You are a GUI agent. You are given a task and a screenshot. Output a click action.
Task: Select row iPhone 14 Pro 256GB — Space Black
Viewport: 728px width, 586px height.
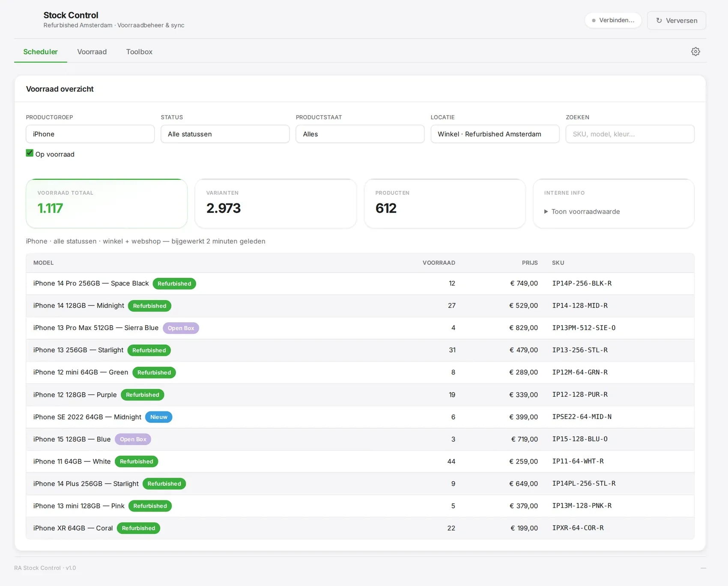pos(360,284)
